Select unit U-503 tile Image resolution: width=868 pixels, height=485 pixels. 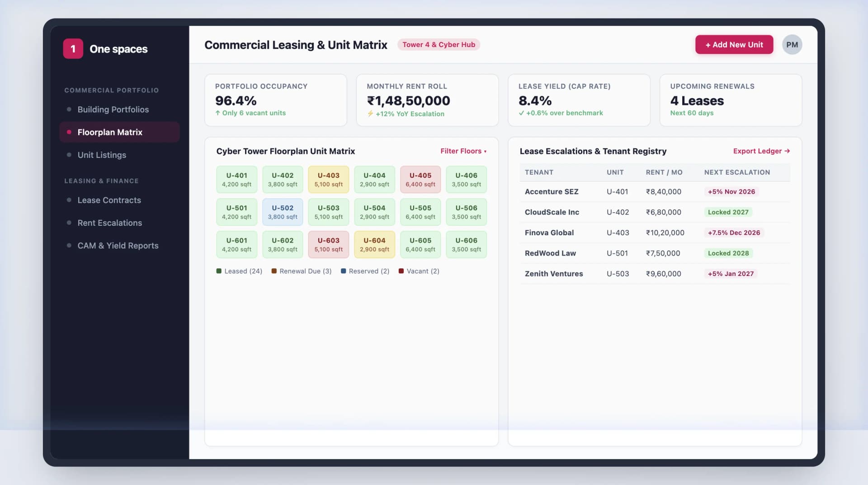[329, 212]
